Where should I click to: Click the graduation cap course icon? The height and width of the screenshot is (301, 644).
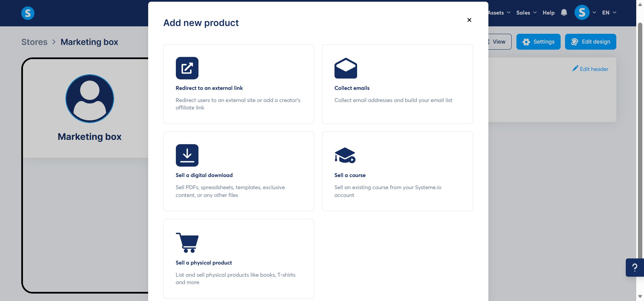pyautogui.click(x=345, y=155)
